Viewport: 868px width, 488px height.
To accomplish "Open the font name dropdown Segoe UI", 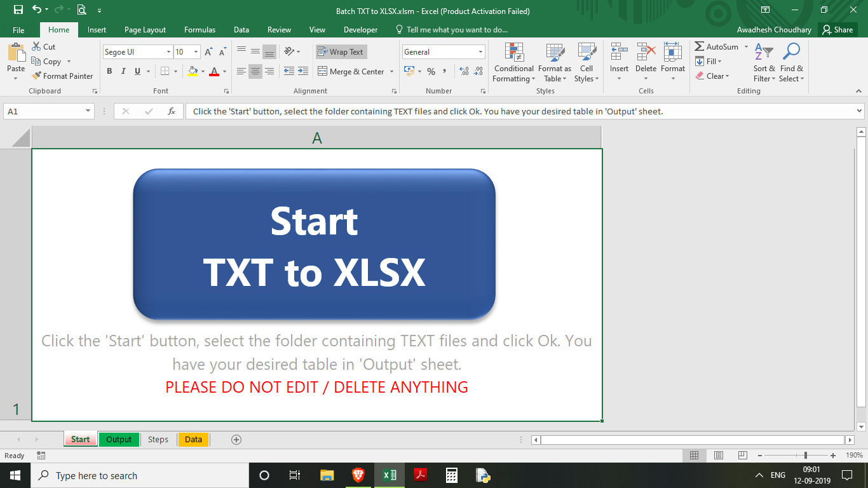I will (168, 52).
